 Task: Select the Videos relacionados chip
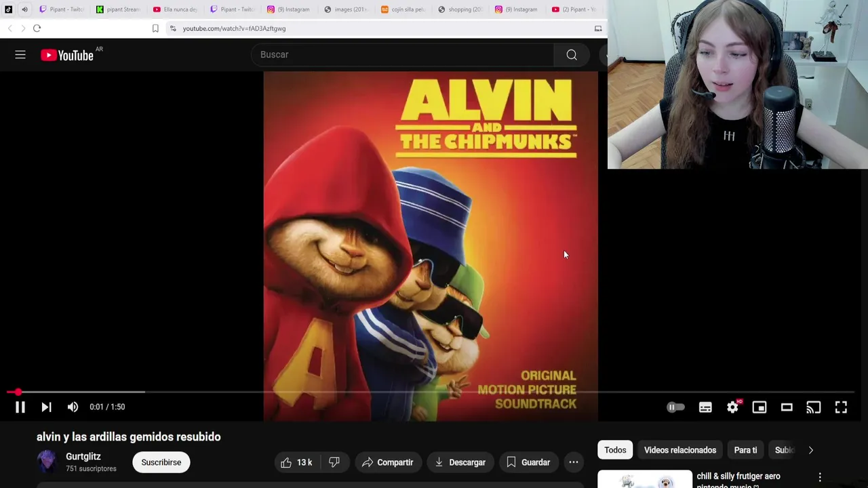[680, 450]
